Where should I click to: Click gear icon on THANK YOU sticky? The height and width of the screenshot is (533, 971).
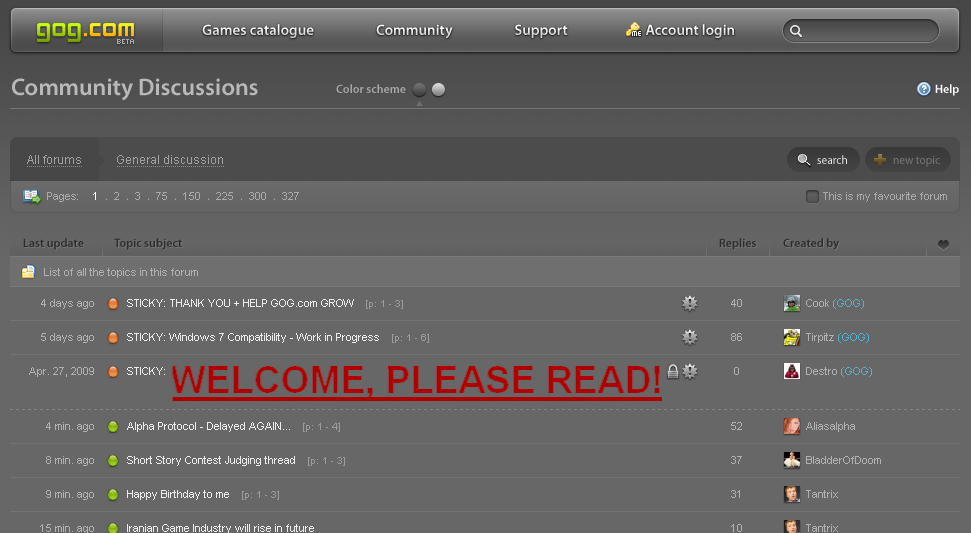(x=689, y=303)
